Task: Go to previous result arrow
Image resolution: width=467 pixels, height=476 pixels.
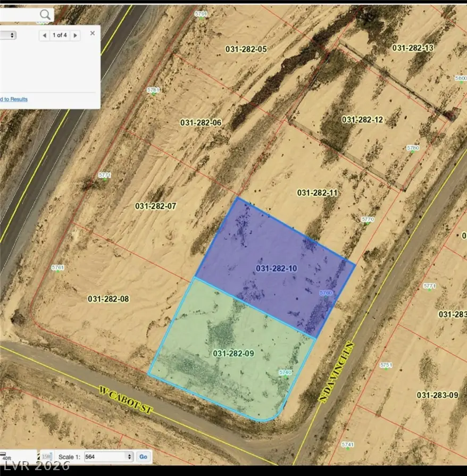Action: click(x=44, y=36)
